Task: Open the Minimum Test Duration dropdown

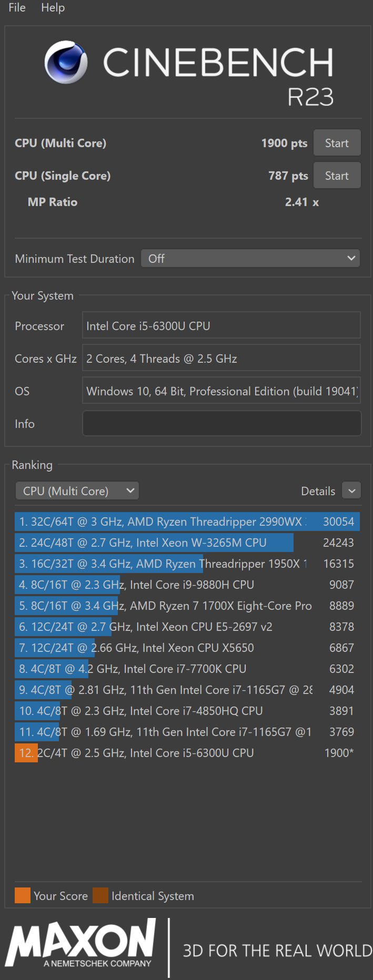Action: pyautogui.click(x=250, y=259)
